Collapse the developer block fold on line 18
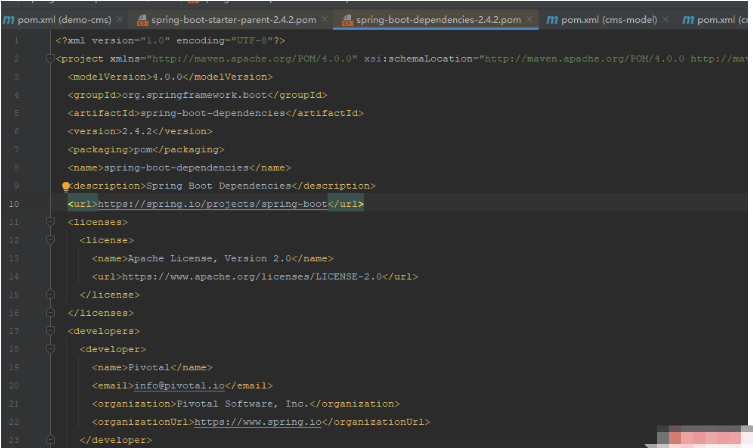753x448 pixels. pyautogui.click(x=50, y=348)
